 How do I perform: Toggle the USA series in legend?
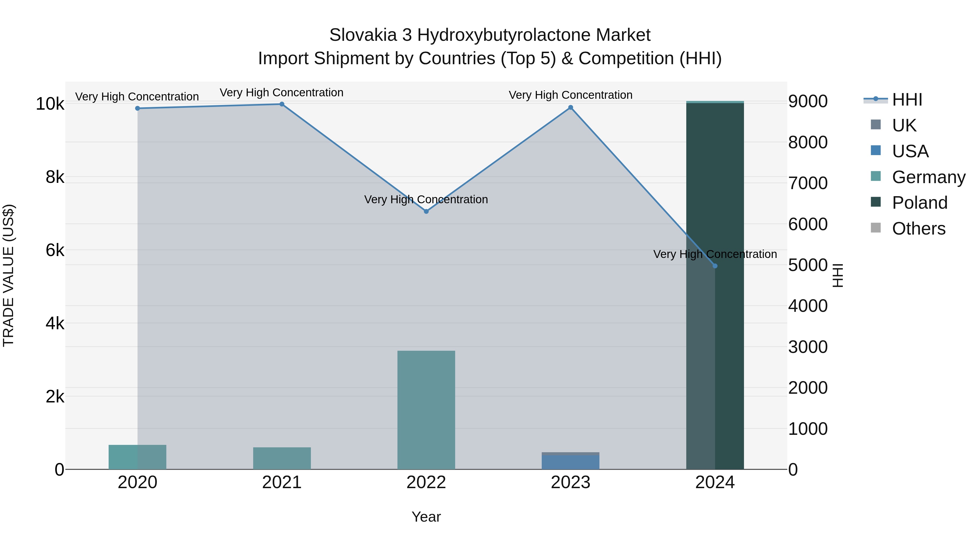click(899, 151)
